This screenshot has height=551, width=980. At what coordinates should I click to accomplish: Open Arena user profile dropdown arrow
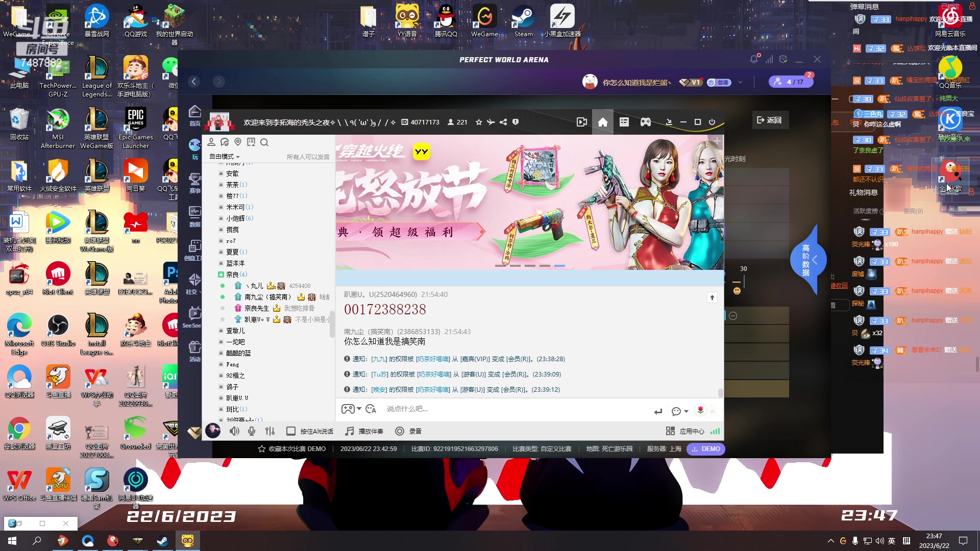741,82
